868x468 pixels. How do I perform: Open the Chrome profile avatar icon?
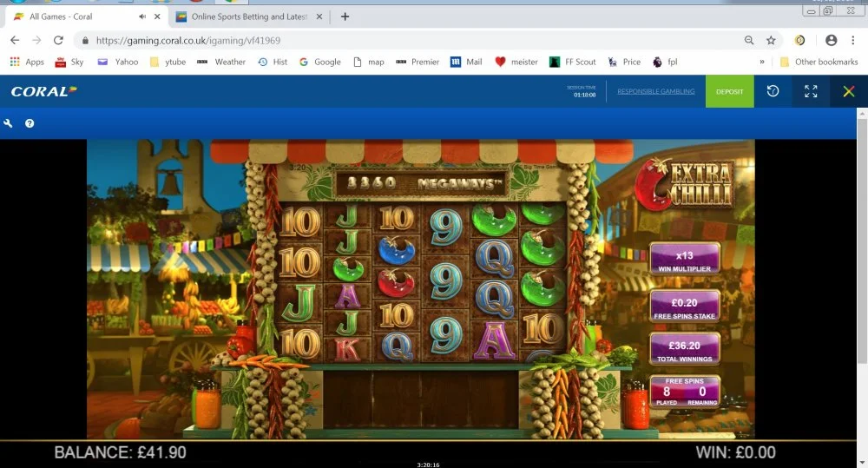(831, 40)
